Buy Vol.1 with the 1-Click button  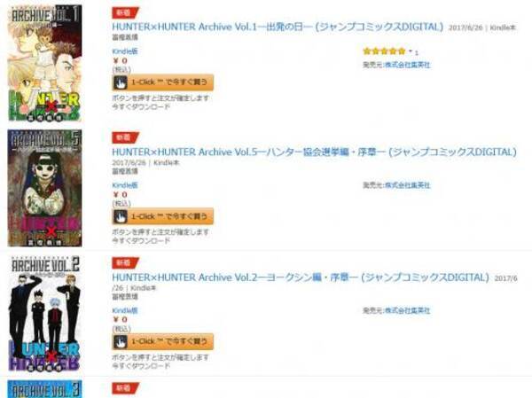pyautogui.click(x=163, y=82)
